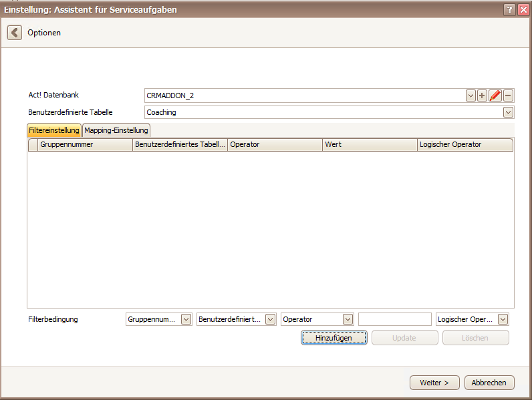This screenshot has height=402, width=532.
Task: Click the Hinzufügen button
Action: click(x=334, y=338)
